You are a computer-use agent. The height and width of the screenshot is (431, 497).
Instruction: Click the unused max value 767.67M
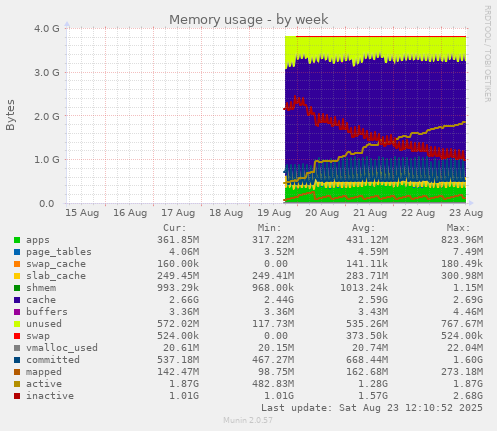462,324
